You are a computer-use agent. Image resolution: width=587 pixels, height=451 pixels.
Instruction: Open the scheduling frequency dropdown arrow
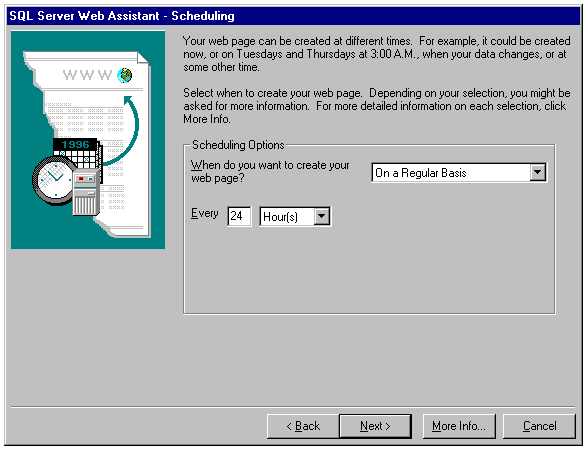pyautogui.click(x=538, y=173)
